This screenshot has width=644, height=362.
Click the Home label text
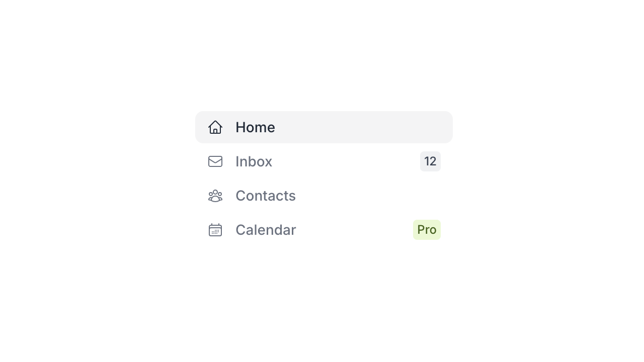[x=255, y=127]
